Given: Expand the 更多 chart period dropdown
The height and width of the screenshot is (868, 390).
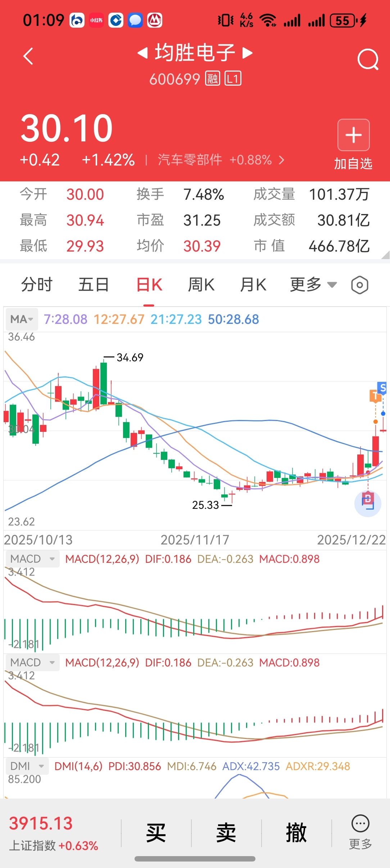Looking at the screenshot, I should pos(313,285).
